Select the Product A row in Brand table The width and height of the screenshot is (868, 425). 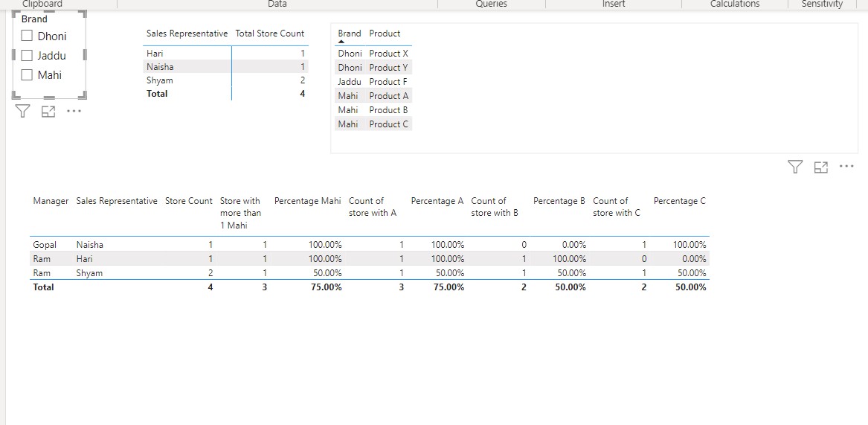click(x=388, y=96)
